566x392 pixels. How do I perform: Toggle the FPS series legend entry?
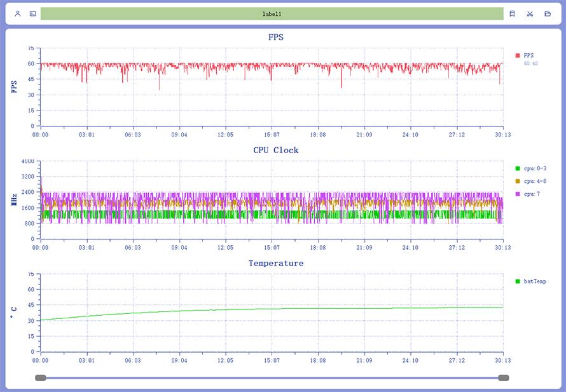coord(528,55)
